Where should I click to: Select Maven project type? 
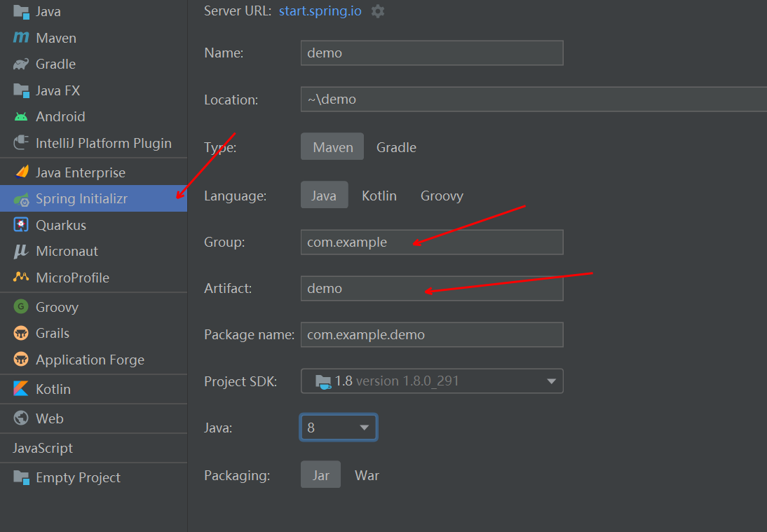pos(332,146)
